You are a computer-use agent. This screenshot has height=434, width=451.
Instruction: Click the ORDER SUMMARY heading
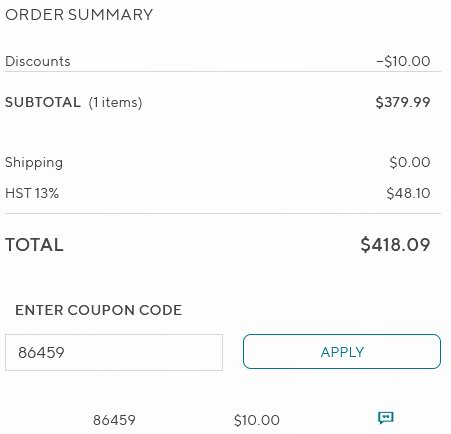coord(79,15)
